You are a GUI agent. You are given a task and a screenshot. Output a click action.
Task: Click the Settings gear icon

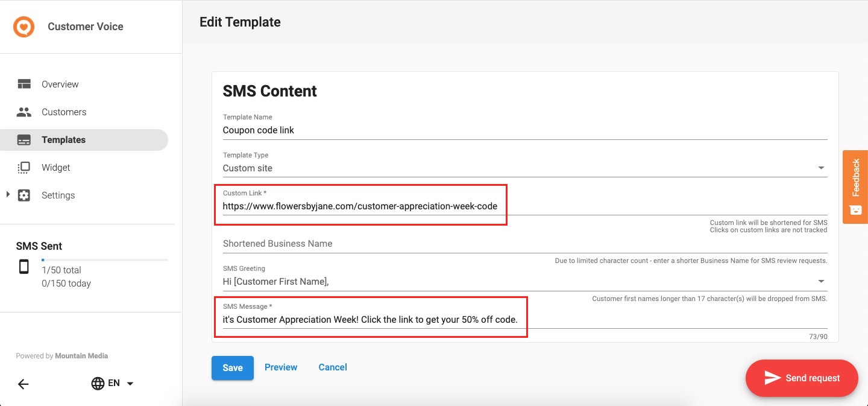24,195
